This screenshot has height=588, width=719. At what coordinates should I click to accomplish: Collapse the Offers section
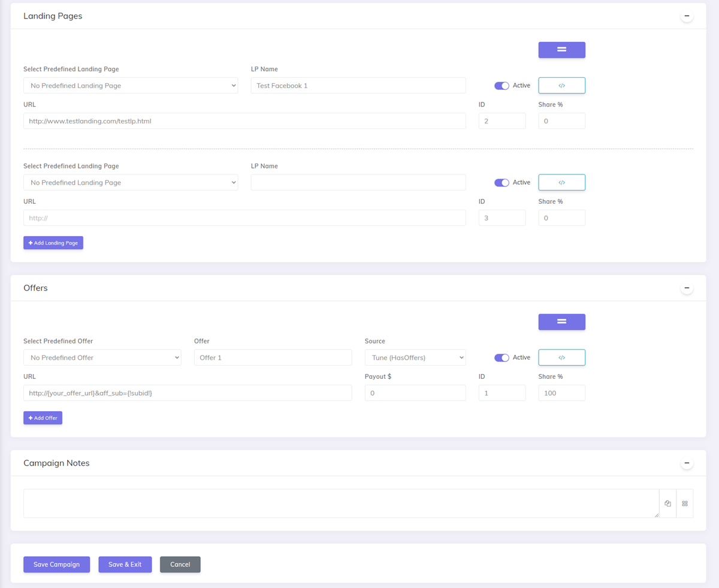tap(687, 288)
